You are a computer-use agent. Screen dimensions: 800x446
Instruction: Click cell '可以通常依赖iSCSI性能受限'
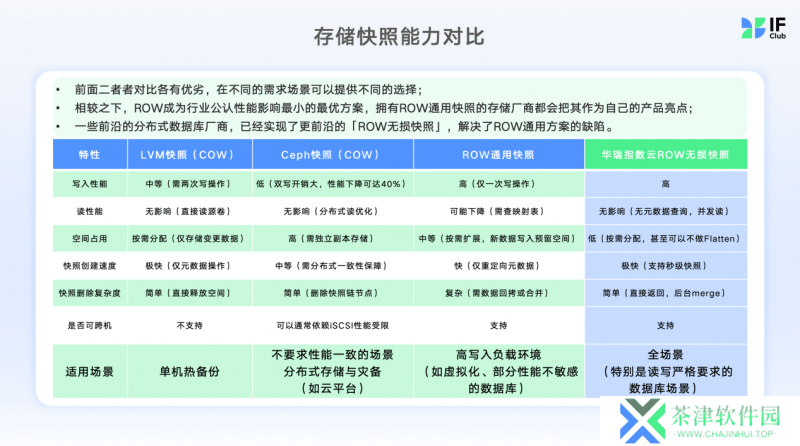point(333,325)
